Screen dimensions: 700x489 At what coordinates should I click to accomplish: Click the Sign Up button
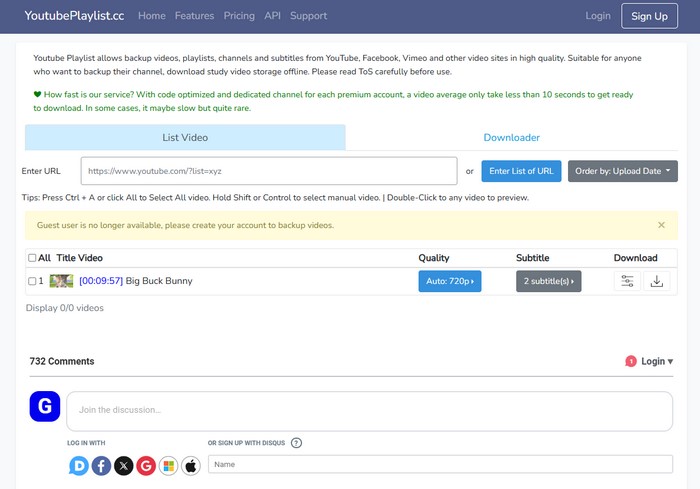pyautogui.click(x=649, y=16)
